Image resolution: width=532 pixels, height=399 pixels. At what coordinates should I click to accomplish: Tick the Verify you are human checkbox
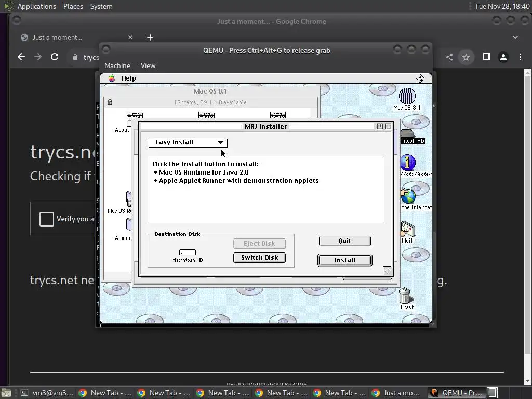tap(46, 219)
